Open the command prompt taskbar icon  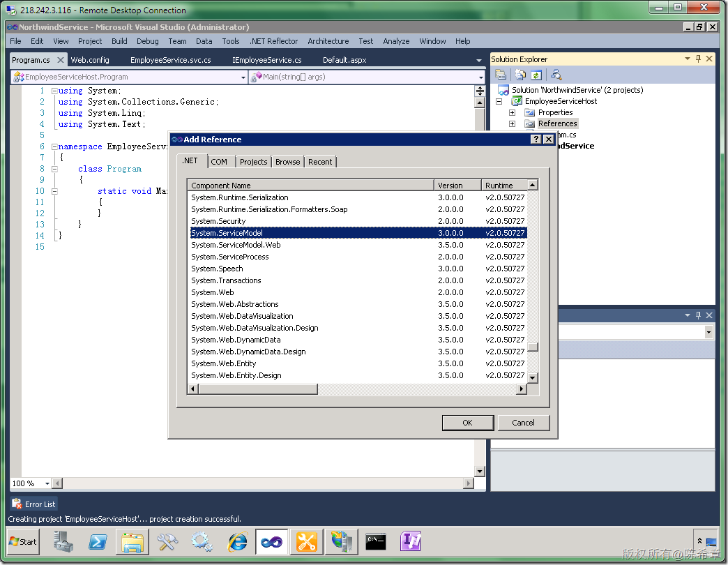(x=376, y=541)
